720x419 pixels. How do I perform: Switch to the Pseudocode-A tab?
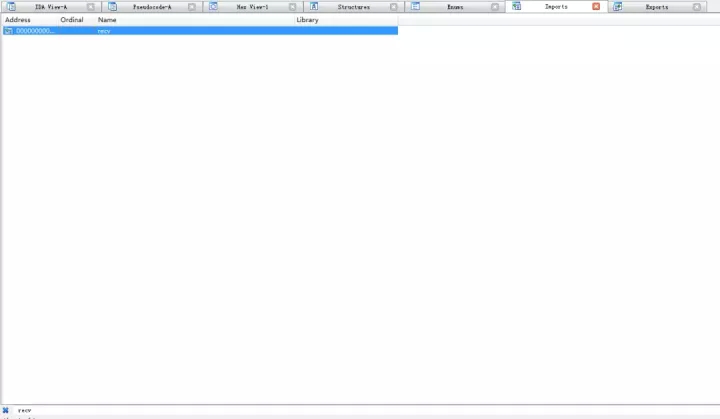[152, 7]
